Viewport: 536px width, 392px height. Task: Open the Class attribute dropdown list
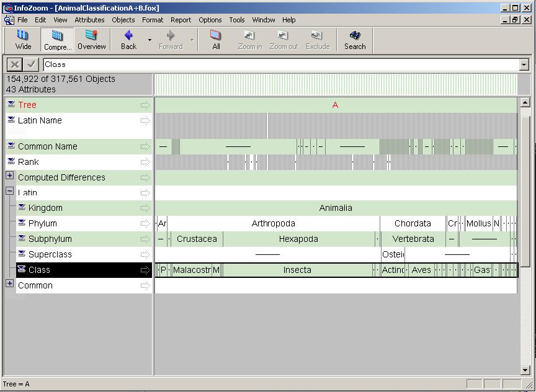pyautogui.click(x=524, y=65)
